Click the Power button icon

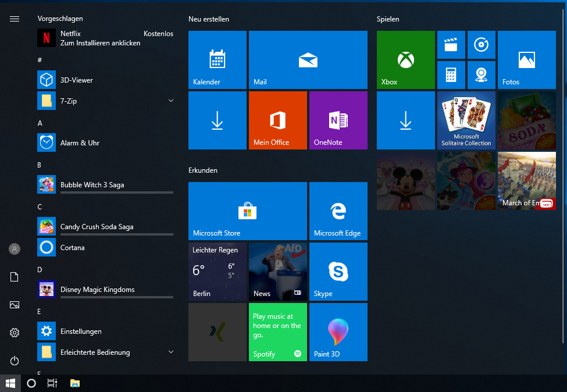pyautogui.click(x=15, y=361)
